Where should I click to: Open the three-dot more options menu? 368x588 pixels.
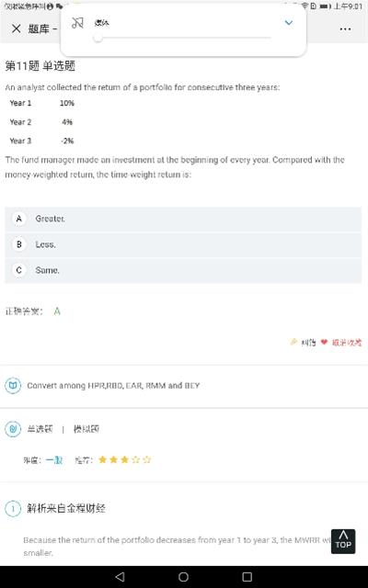point(345,29)
